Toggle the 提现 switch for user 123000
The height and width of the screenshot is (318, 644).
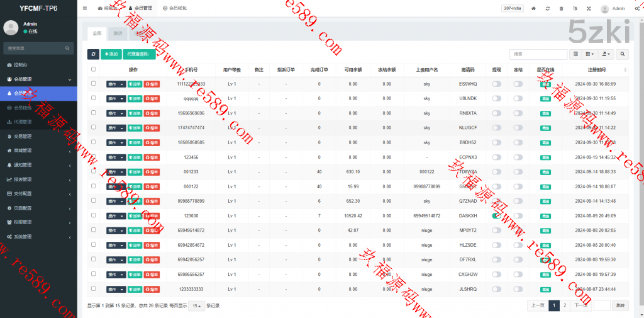pos(497,215)
